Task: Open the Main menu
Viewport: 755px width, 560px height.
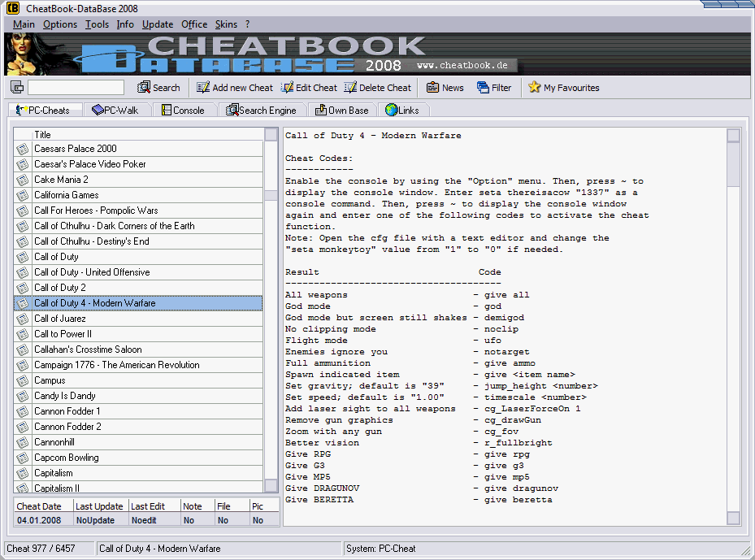Action: [24, 24]
